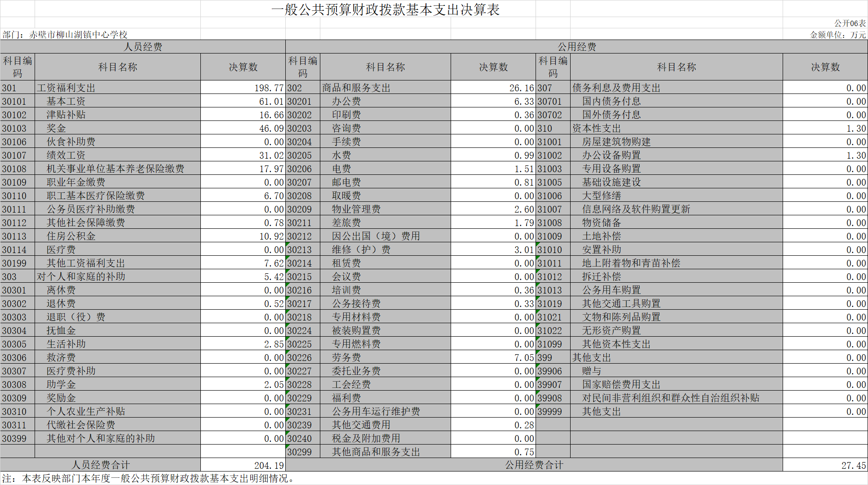Click the 其他工资福利支出 cell
868x485 pixels.
pyautogui.click(x=118, y=263)
